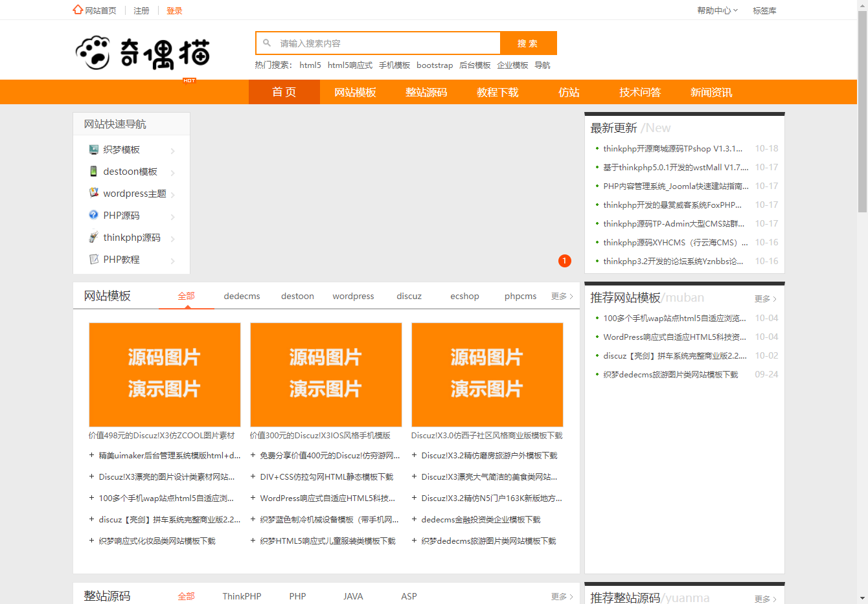Click the 注册 link
This screenshot has height=604, width=868.
tap(141, 10)
